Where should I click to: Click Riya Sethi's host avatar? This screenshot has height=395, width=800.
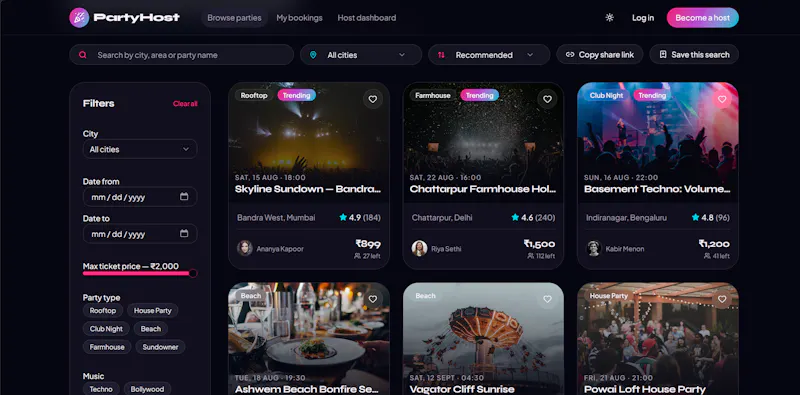click(419, 248)
